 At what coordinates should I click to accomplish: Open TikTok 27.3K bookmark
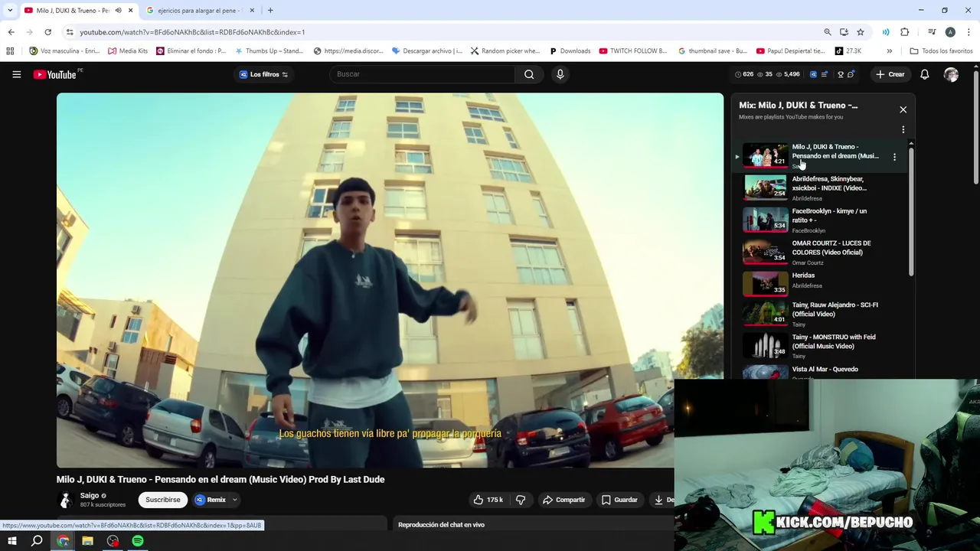click(x=848, y=51)
